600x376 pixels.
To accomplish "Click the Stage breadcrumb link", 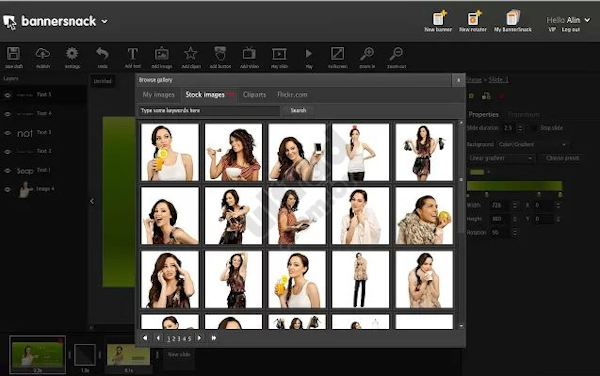I will (474, 80).
